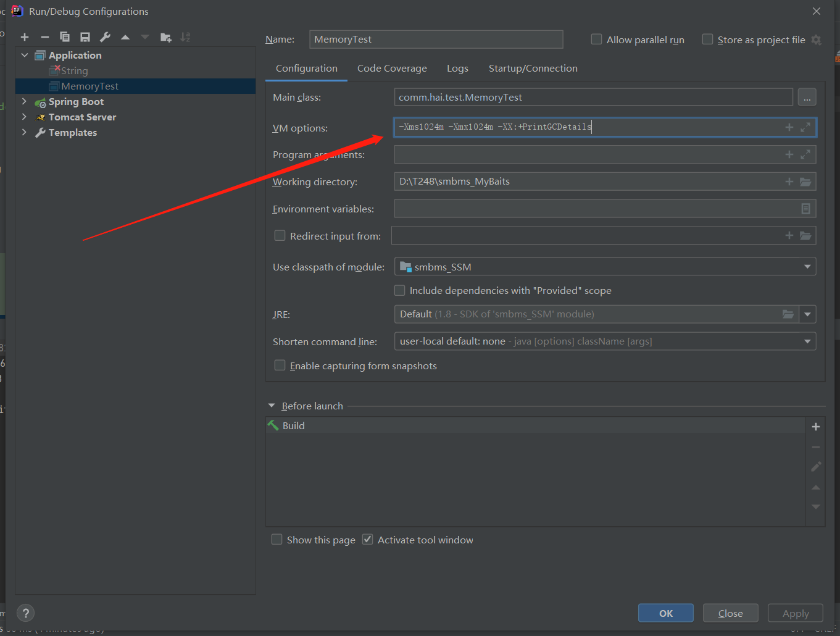
Task: Move Before launch task down
Action: (816, 507)
